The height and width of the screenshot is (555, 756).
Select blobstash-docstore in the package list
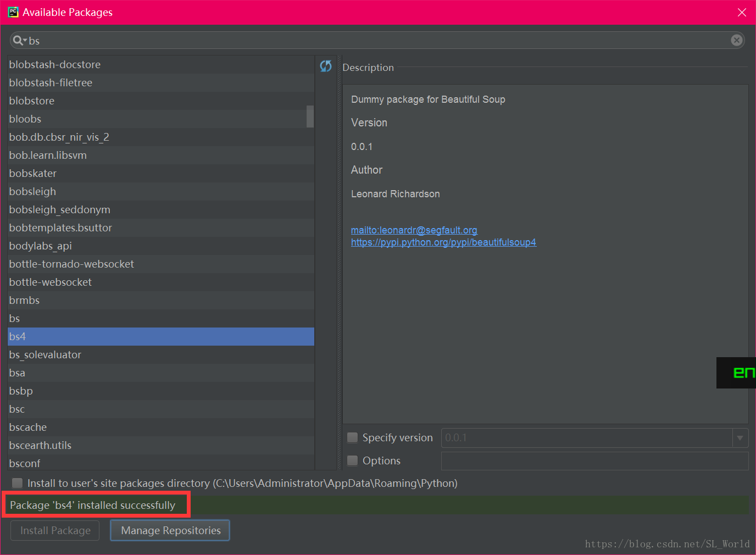coord(161,64)
